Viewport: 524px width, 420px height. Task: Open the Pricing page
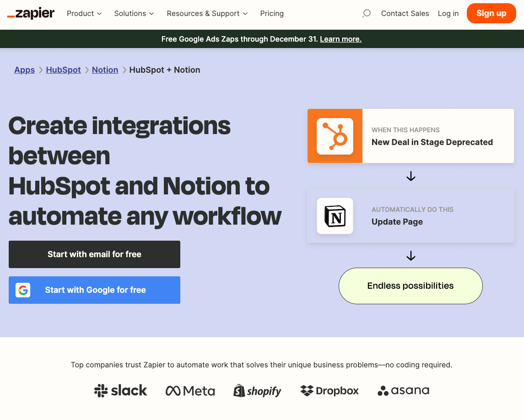tap(272, 13)
